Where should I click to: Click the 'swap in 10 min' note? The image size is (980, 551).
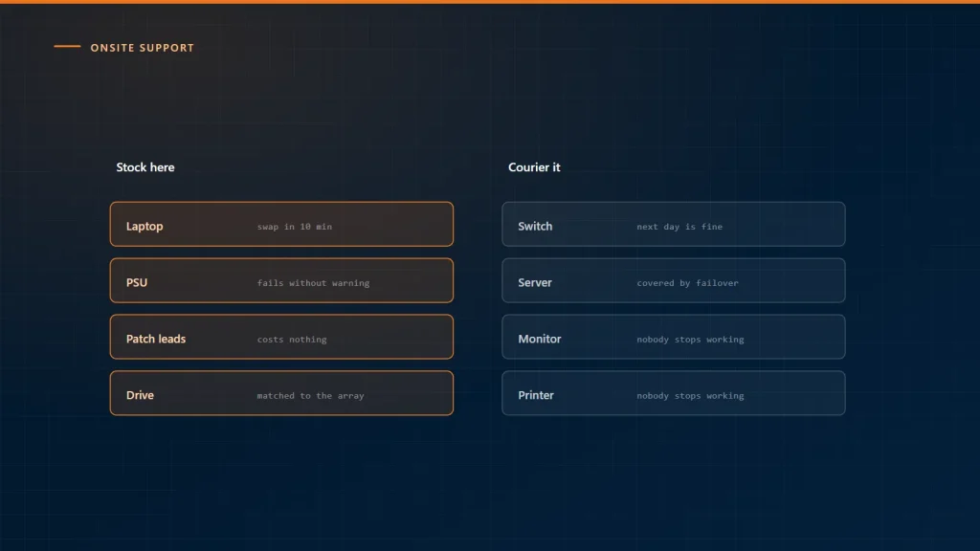tap(295, 227)
